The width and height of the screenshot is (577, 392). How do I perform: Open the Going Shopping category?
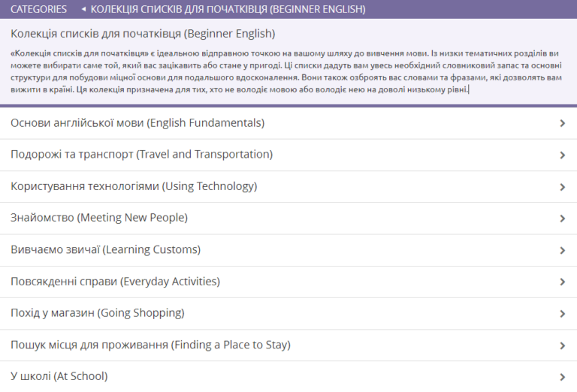click(98, 313)
